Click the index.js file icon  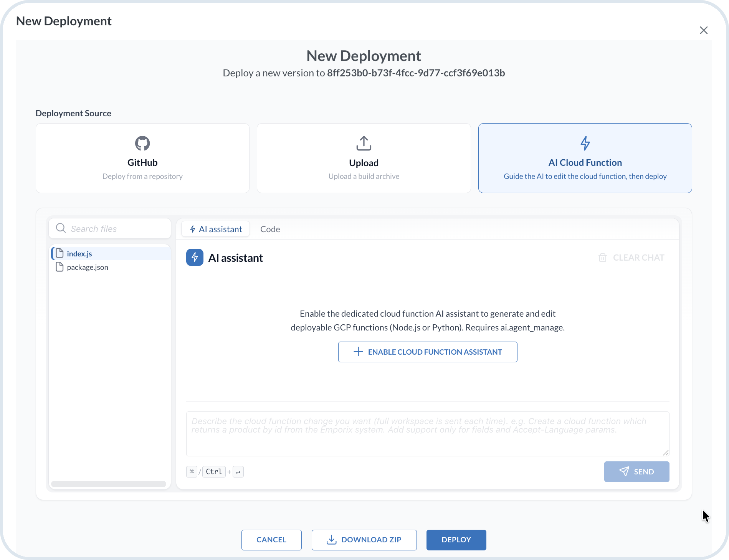pos(60,253)
